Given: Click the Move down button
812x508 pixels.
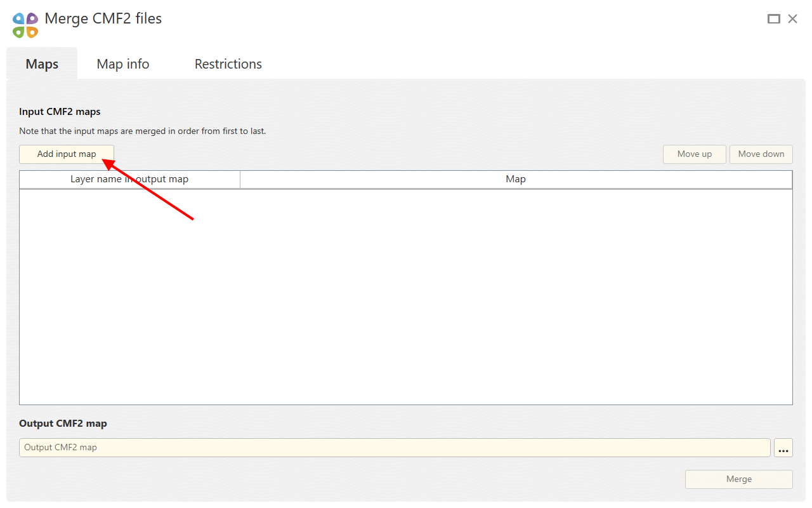Looking at the screenshot, I should [761, 154].
